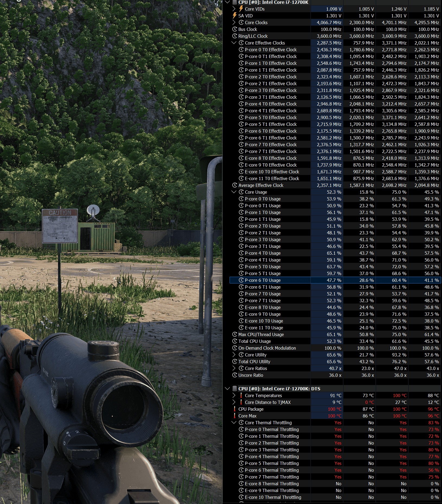Click the 2,357.1 MHz Average Effective Clock value
Screen dimensions: 442x504
329,185
